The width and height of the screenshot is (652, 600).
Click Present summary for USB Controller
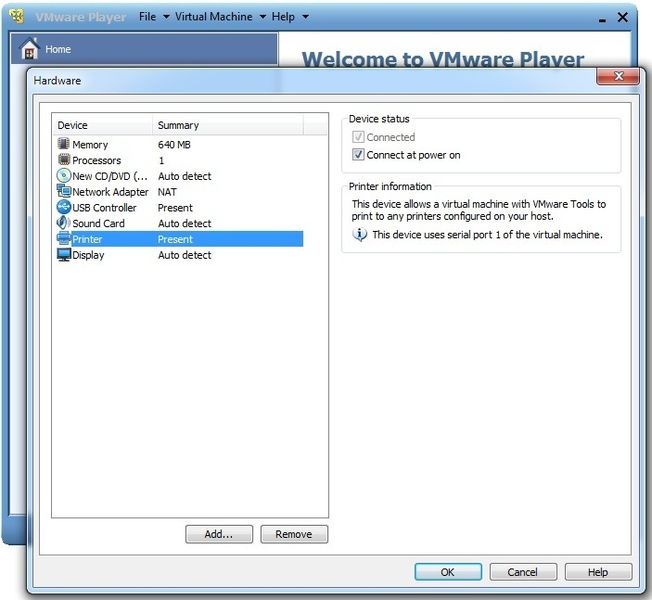(x=175, y=208)
